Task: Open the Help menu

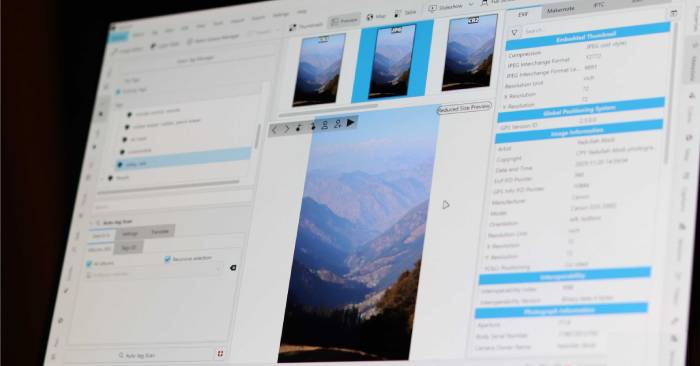Action: point(302,12)
